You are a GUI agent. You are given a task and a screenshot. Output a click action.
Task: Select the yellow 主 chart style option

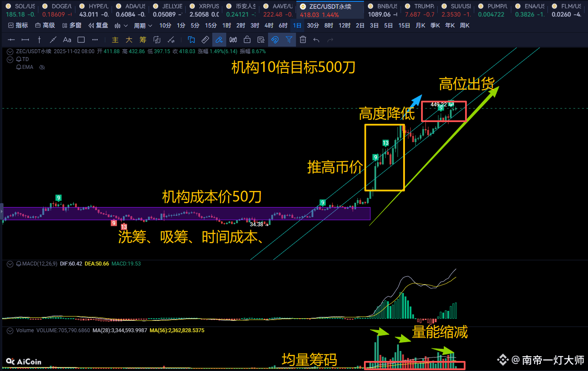click(115, 40)
